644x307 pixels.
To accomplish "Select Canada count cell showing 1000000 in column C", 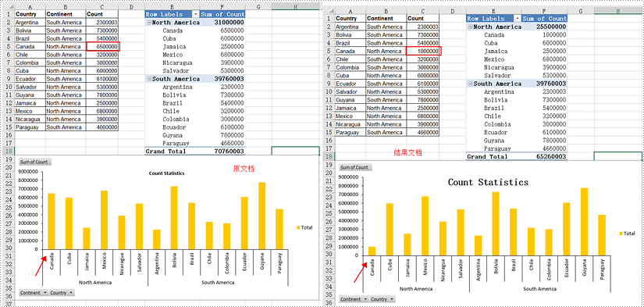I will 423,51.
